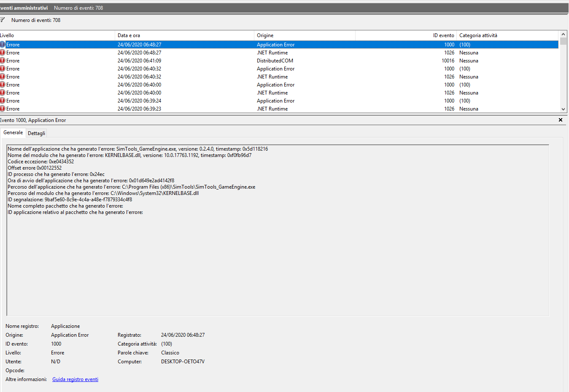This screenshot has height=392, width=569.
Task: Click error icon of first .NET Runtime row
Action: point(3,53)
